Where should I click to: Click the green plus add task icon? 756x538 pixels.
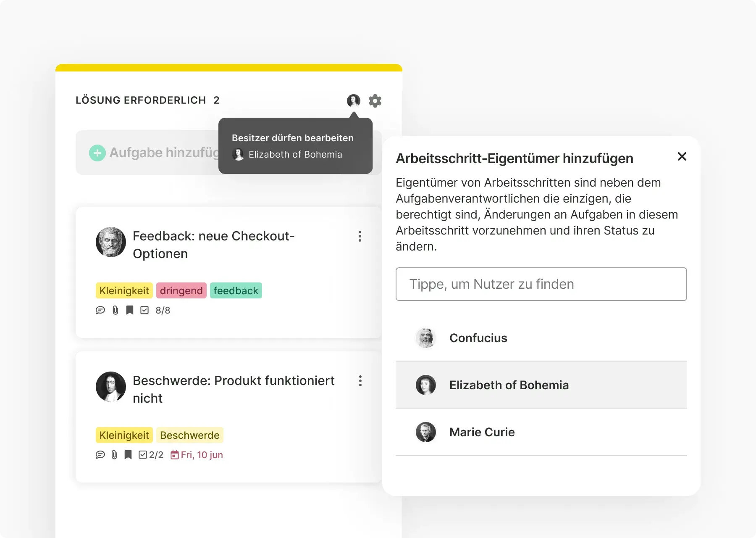tap(97, 153)
